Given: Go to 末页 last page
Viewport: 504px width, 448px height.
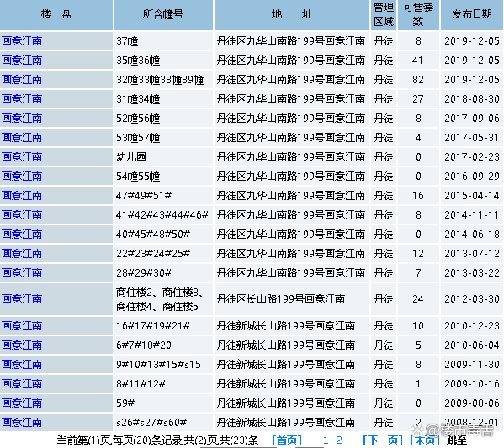Looking at the screenshot, I should click(425, 440).
